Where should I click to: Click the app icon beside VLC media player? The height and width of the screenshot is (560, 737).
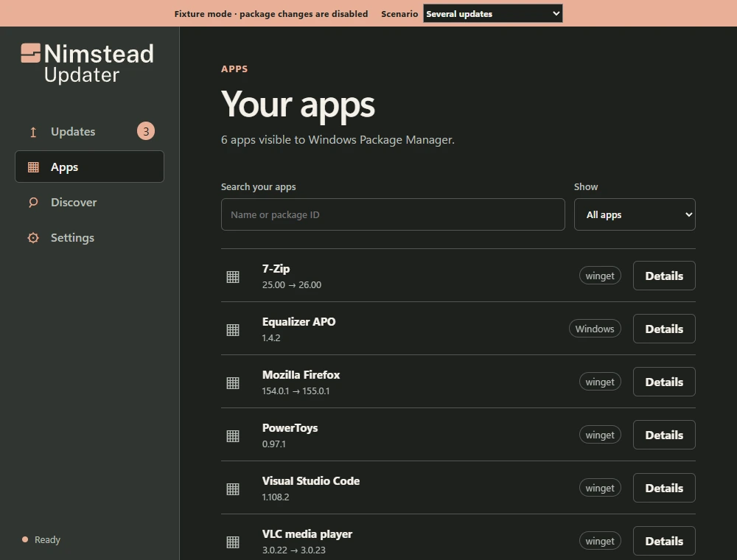pyautogui.click(x=233, y=542)
